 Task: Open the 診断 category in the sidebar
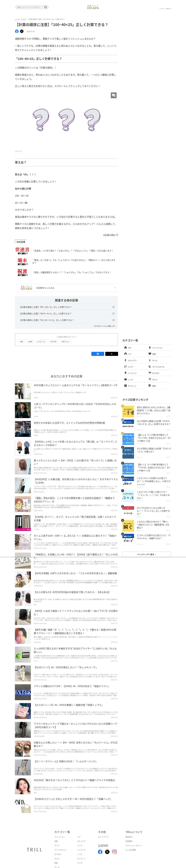(x=159, y=386)
